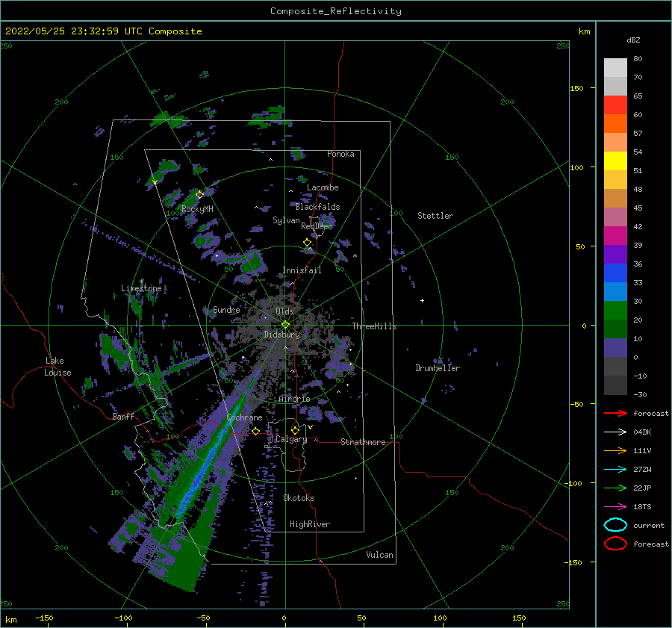Viewport: 672px width, 628px height.
Task: Click the dBZ legend heading
Action: 633,40
